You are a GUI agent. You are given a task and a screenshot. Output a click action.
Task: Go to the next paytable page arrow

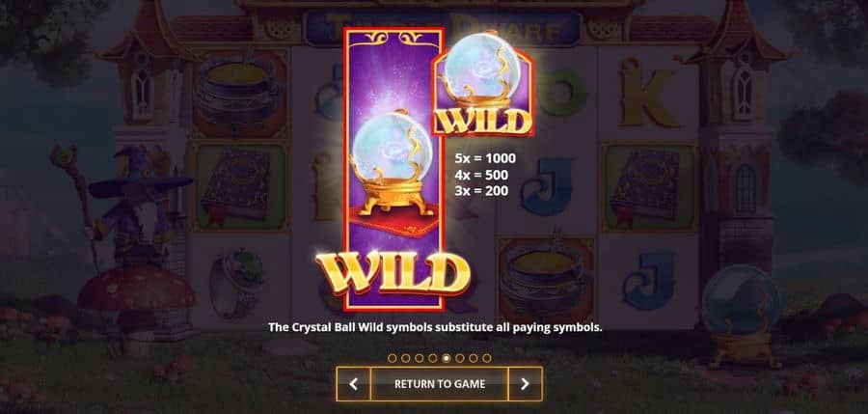click(525, 384)
